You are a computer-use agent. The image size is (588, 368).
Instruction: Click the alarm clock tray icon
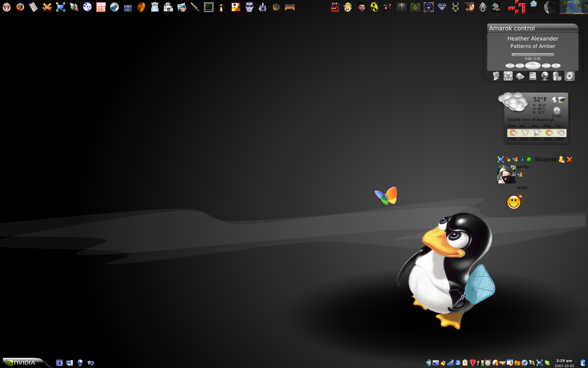click(488, 363)
